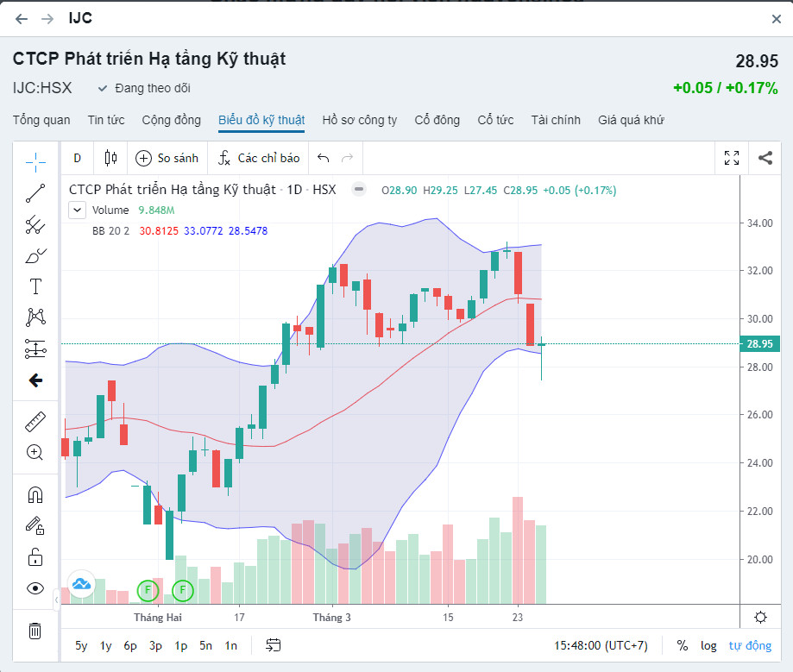The width and height of the screenshot is (793, 672).
Task: Switch to the 'Tài chính' tab
Action: click(556, 120)
